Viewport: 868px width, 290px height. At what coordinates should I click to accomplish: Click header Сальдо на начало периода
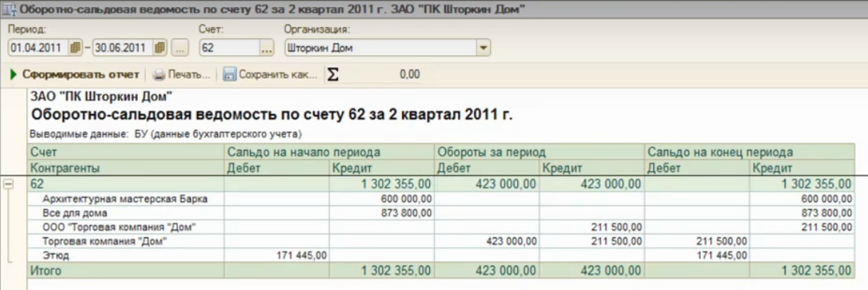point(329,152)
